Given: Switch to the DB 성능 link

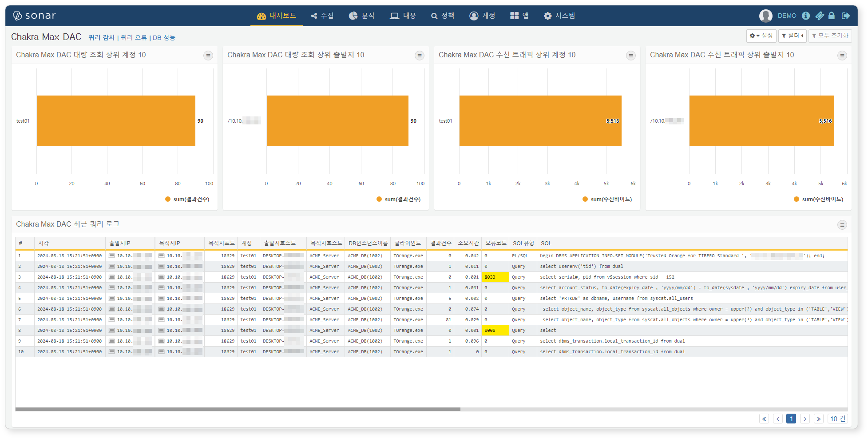Looking at the screenshot, I should pyautogui.click(x=164, y=38).
